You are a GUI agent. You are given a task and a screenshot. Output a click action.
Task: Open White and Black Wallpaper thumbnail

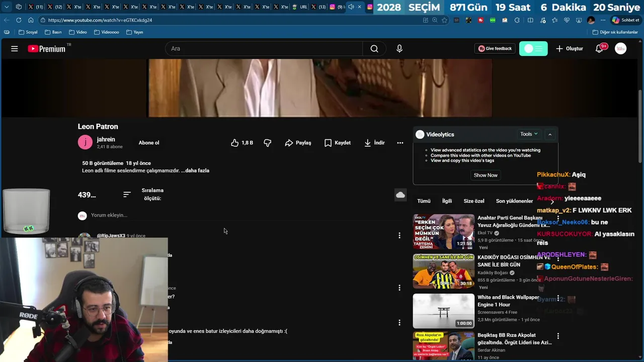(444, 311)
